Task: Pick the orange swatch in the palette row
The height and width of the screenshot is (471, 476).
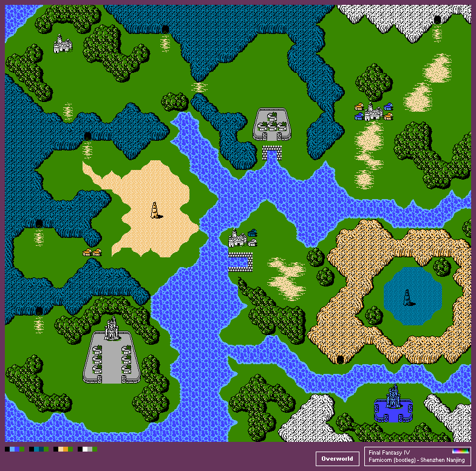Action: (66, 450)
